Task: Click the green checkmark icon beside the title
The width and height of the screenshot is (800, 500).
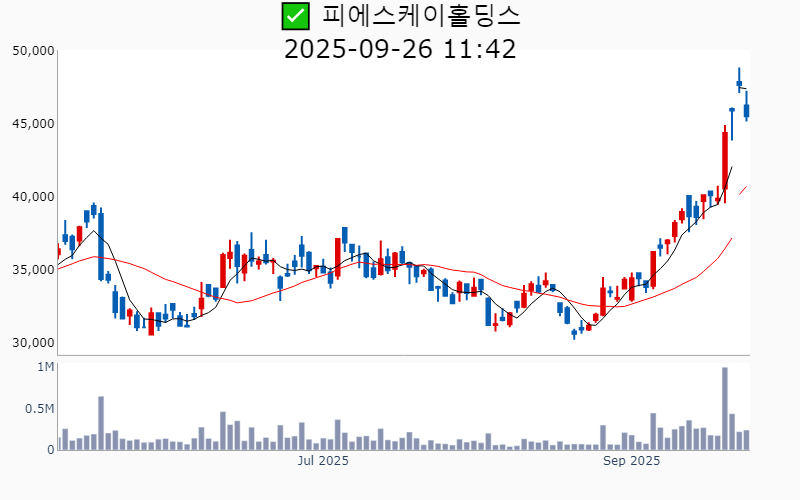Action: (294, 16)
